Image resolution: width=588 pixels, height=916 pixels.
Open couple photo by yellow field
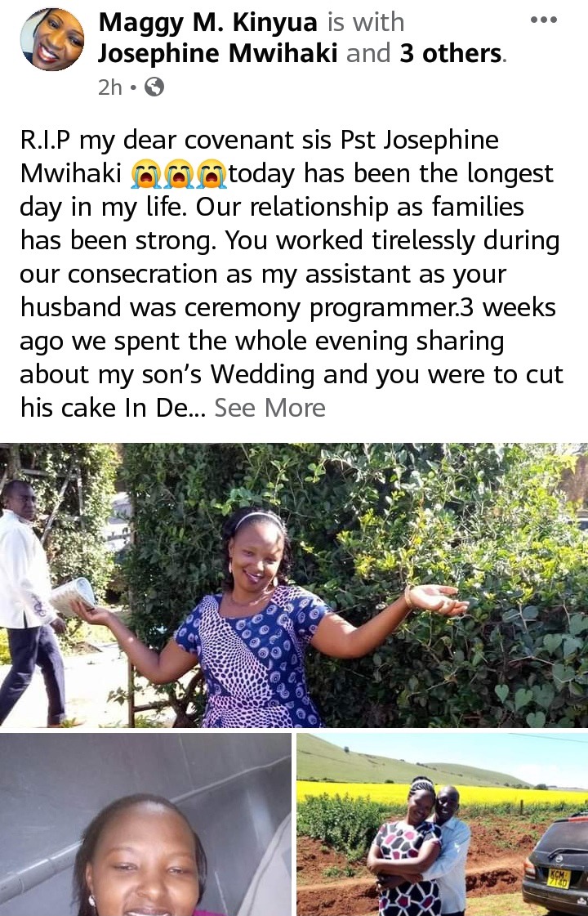(x=442, y=824)
